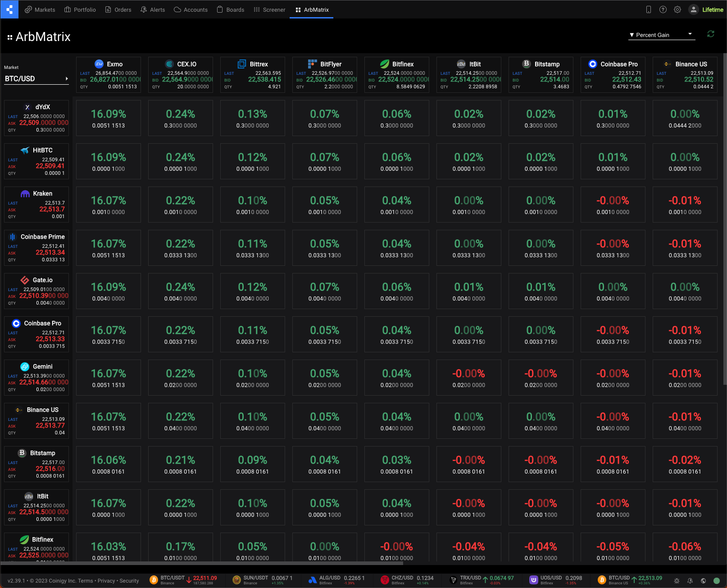Open the help question mark icon
This screenshot has height=588, width=727.
click(663, 9)
